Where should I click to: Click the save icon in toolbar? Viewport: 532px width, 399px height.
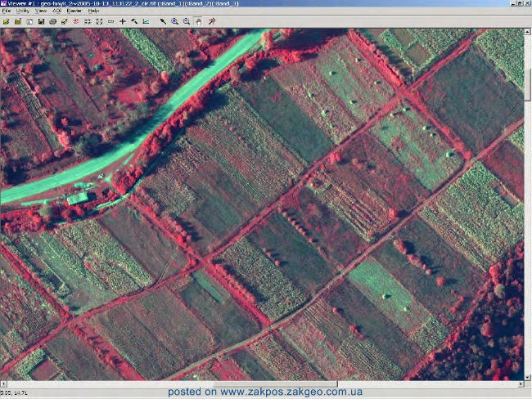(x=41, y=22)
